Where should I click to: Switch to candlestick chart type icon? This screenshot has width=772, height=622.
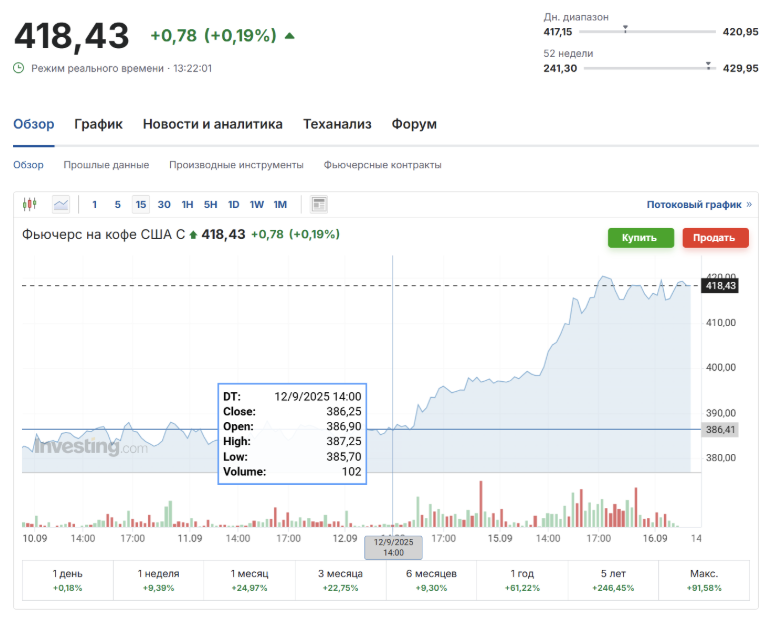pyautogui.click(x=30, y=204)
